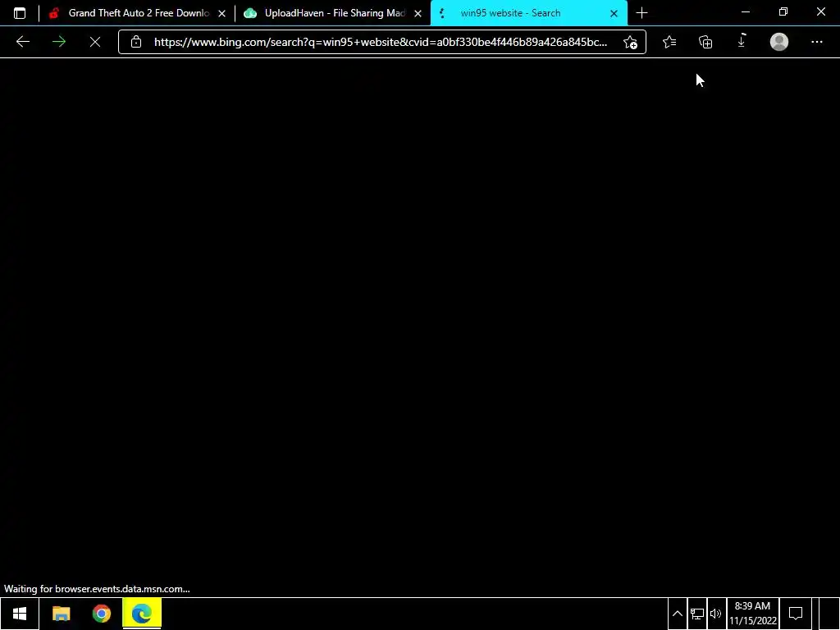The height and width of the screenshot is (630, 840).
Task: Select the win95 website Search tab
Action: point(527,13)
